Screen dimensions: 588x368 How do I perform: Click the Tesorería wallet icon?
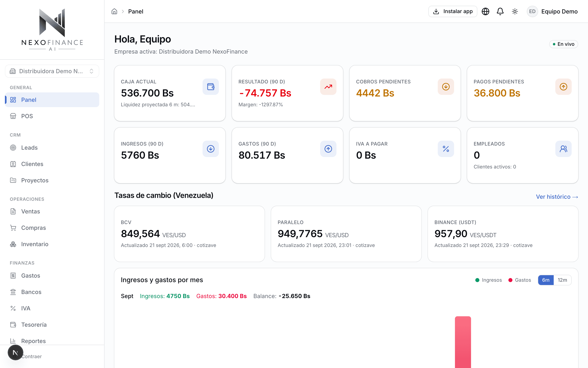tap(13, 325)
